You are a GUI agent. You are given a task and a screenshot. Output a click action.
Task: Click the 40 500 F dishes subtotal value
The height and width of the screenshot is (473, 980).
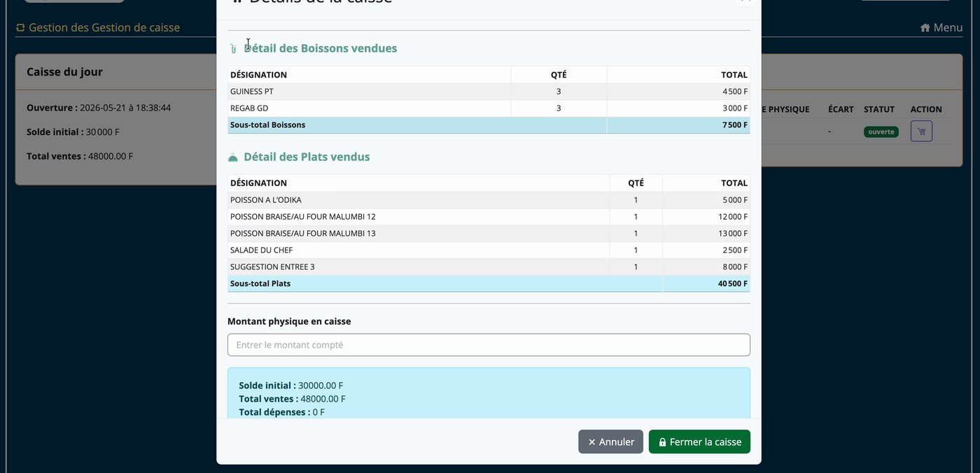732,284
